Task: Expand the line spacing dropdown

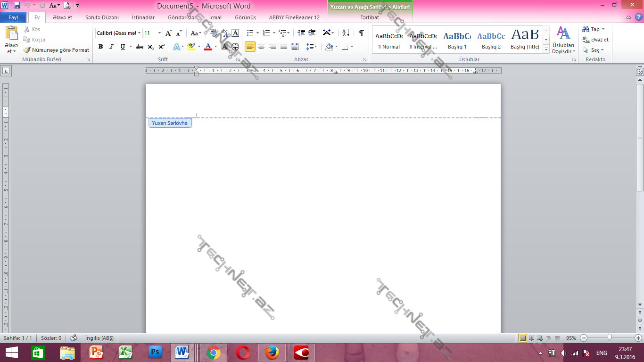Action: point(316,47)
